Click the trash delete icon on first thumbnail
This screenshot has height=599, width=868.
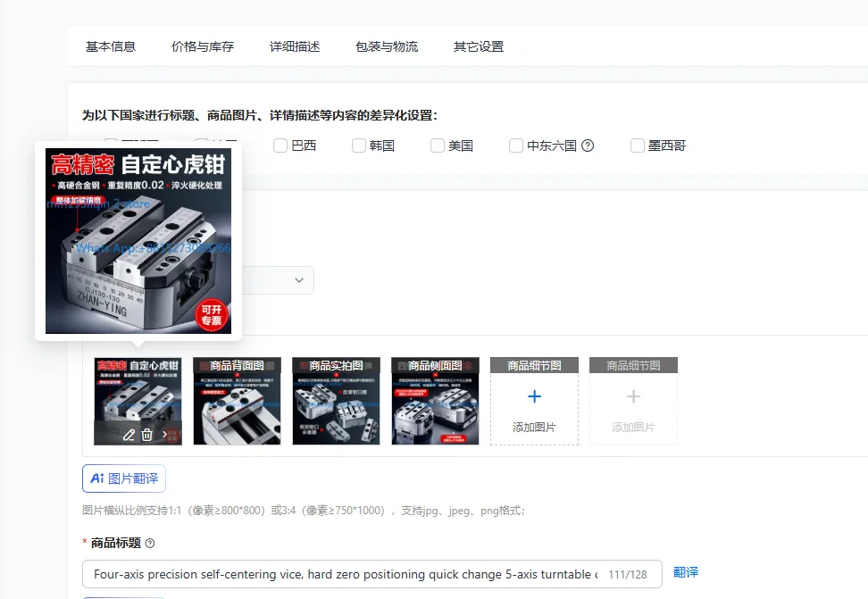tap(146, 435)
